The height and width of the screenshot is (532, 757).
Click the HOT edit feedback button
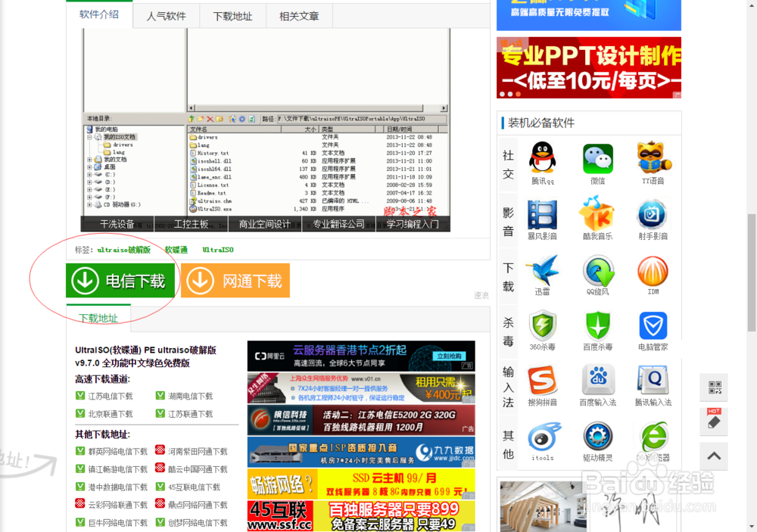tap(714, 422)
